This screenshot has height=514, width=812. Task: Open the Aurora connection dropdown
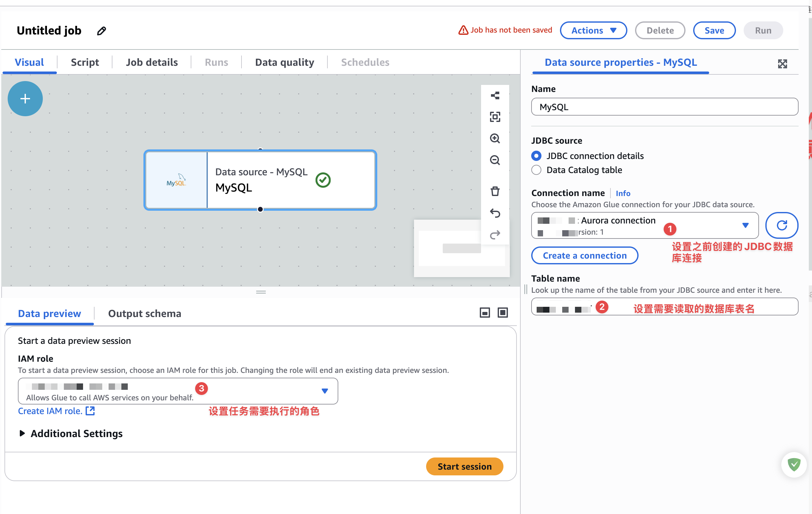coord(645,225)
